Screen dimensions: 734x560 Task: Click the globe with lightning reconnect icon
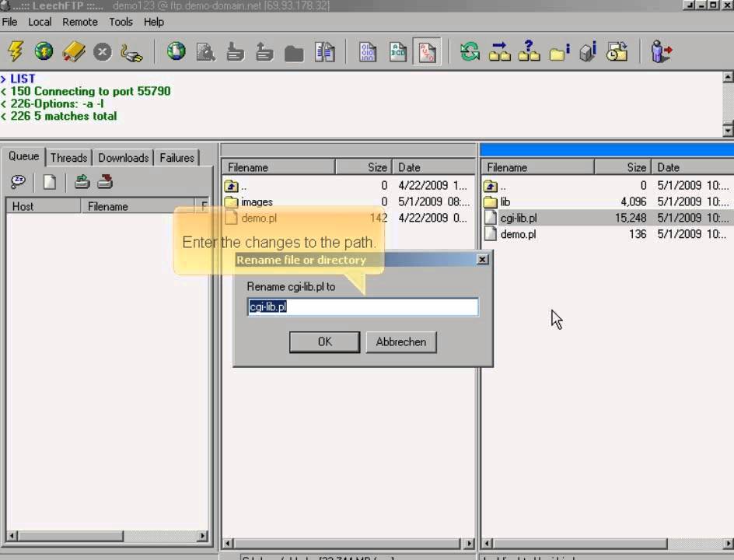(44, 51)
